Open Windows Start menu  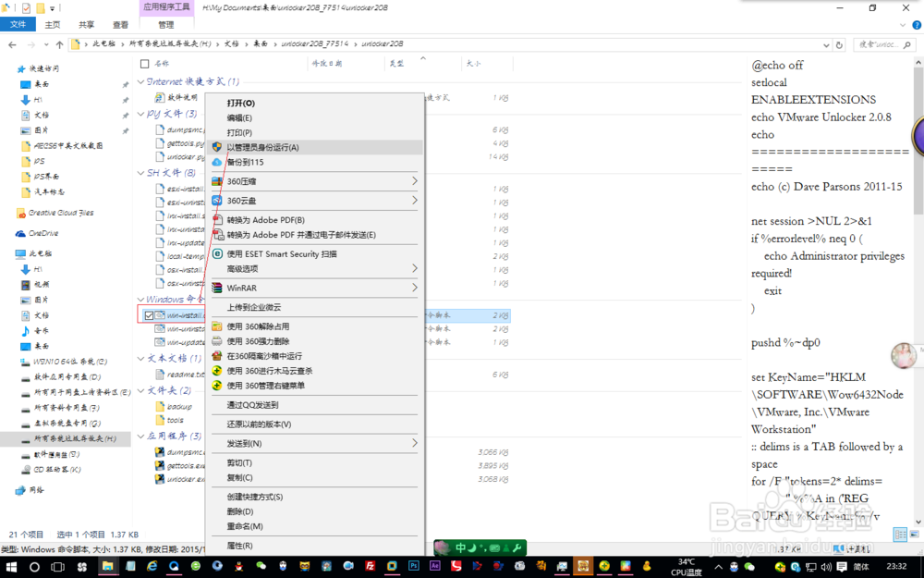pos(9,567)
